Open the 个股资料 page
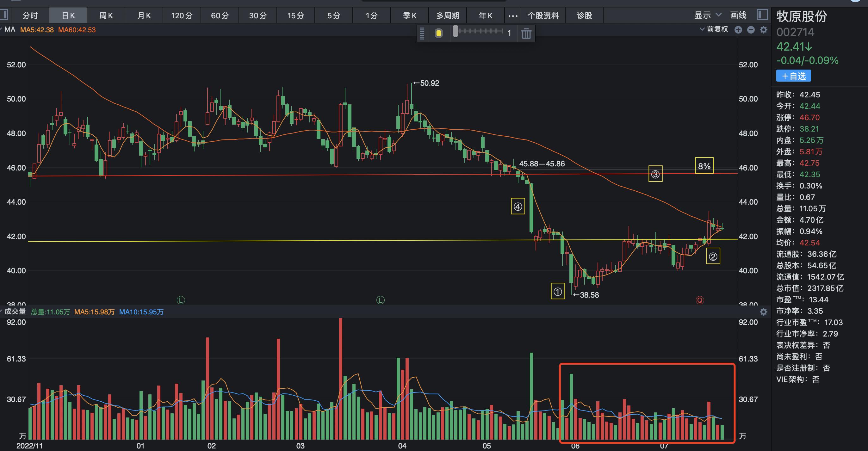This screenshot has width=868, height=451. point(543,15)
